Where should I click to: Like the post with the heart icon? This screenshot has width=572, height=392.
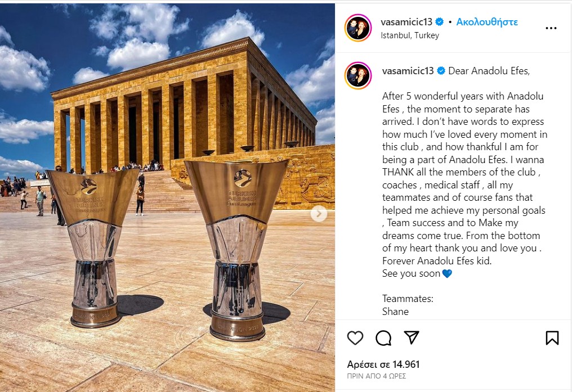(x=355, y=338)
